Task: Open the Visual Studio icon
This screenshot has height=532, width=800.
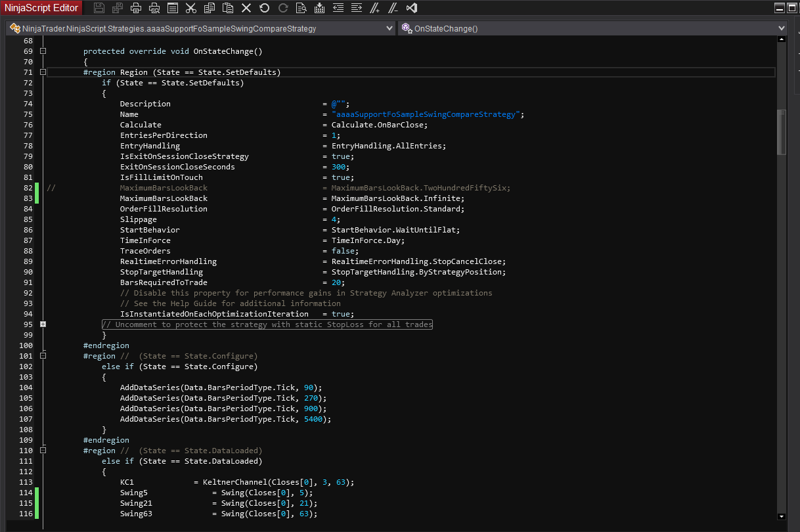Action: click(x=412, y=8)
